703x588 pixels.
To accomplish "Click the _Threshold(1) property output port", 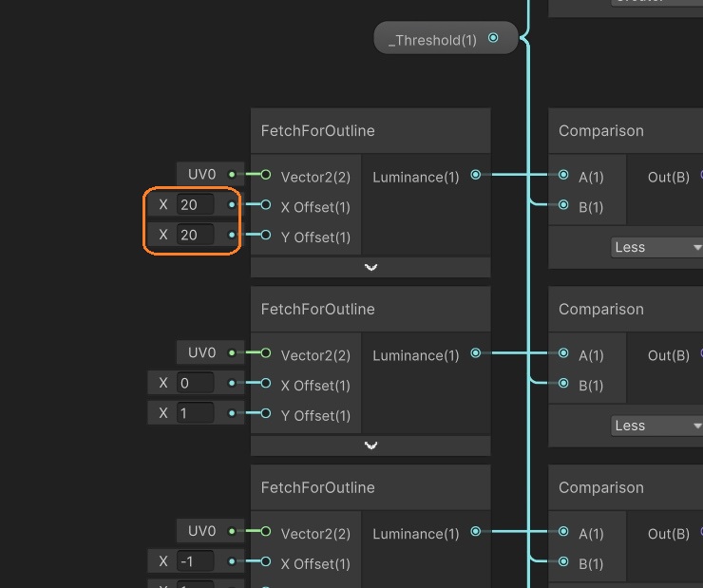I will pos(493,38).
